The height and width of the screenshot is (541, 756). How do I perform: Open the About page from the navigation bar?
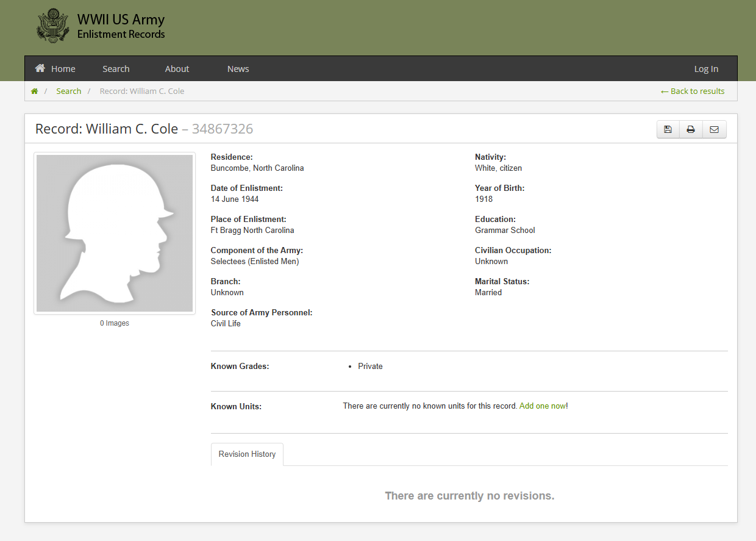point(177,69)
